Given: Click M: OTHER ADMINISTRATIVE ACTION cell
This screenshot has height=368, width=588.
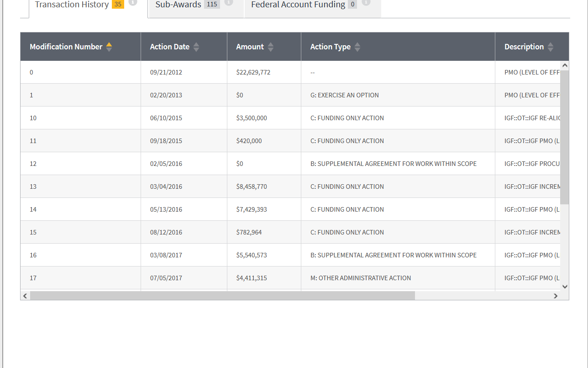Looking at the screenshot, I should tap(398, 278).
